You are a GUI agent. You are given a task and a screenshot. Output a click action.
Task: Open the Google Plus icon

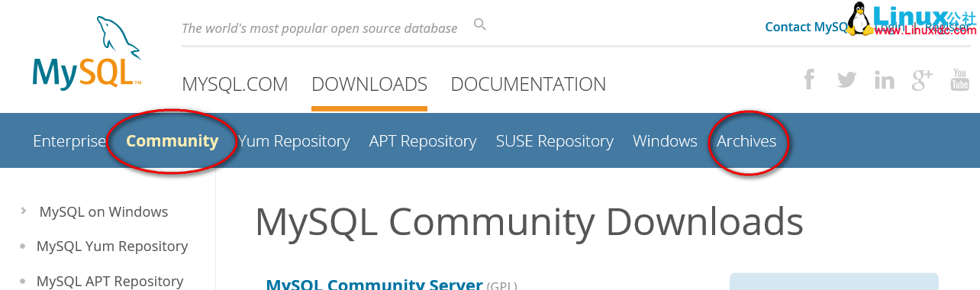click(x=923, y=79)
